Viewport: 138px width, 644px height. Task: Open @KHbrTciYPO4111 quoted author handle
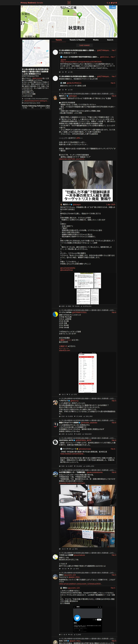[x=74, y=83]
